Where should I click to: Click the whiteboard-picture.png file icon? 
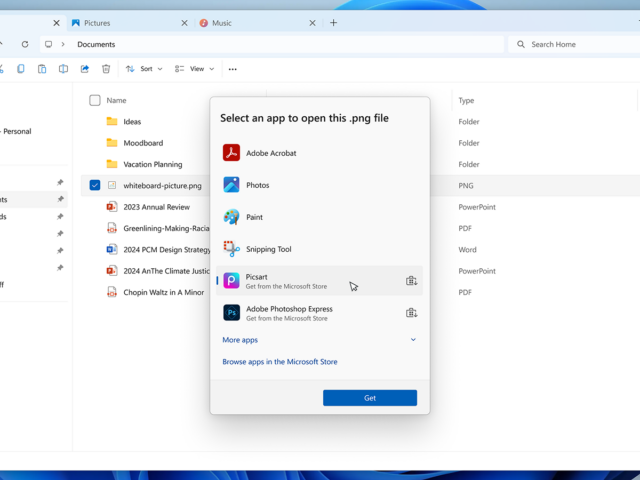pyautogui.click(x=112, y=185)
